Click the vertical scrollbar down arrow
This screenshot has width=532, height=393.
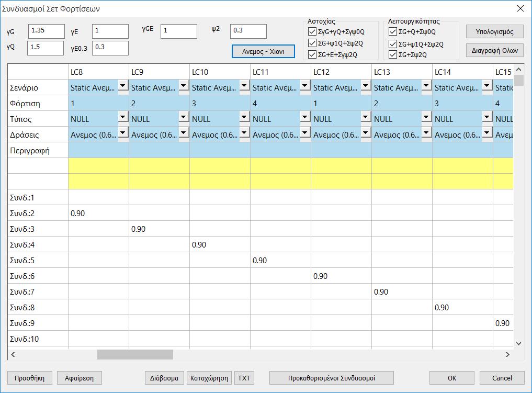click(x=519, y=343)
